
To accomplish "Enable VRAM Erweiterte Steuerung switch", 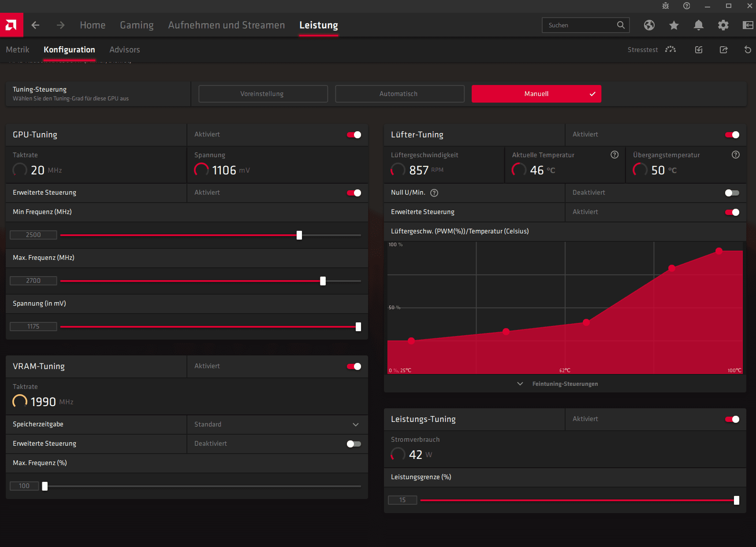I will click(x=354, y=444).
